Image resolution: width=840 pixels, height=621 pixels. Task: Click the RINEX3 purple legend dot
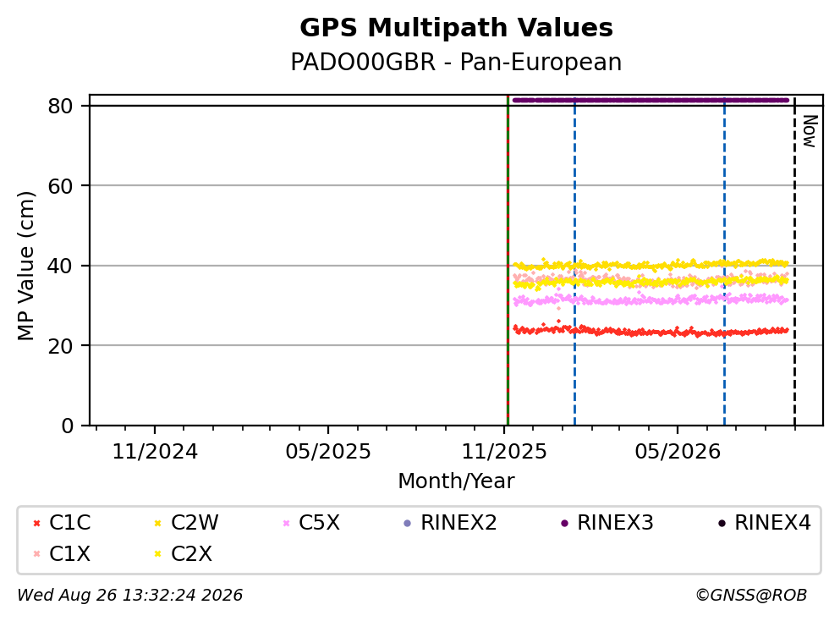coord(564,523)
